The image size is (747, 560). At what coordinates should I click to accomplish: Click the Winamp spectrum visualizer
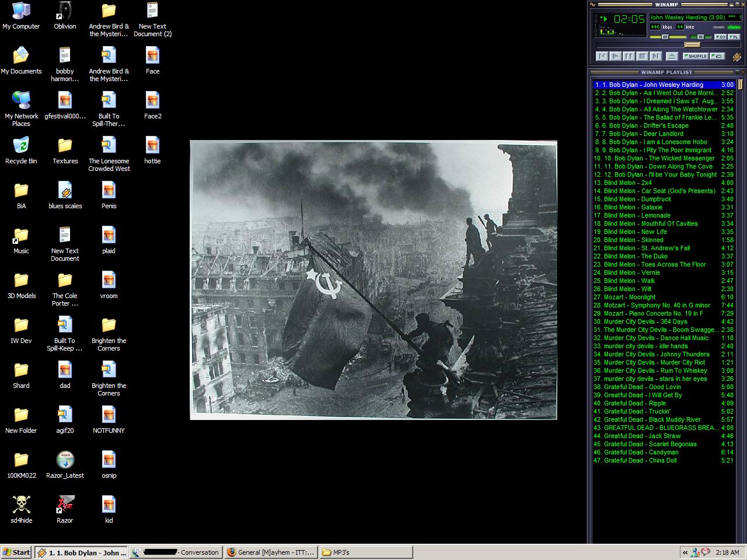tap(621, 30)
